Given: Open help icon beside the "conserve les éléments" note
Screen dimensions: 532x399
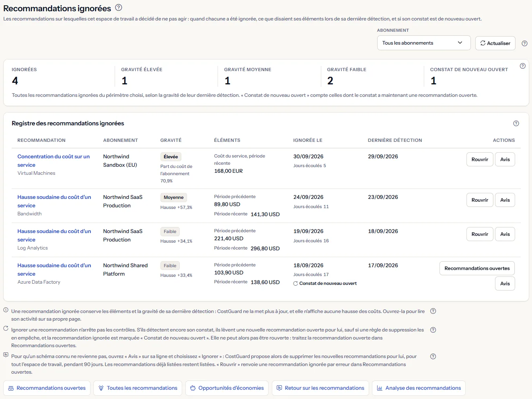Looking at the screenshot, I should 433,311.
